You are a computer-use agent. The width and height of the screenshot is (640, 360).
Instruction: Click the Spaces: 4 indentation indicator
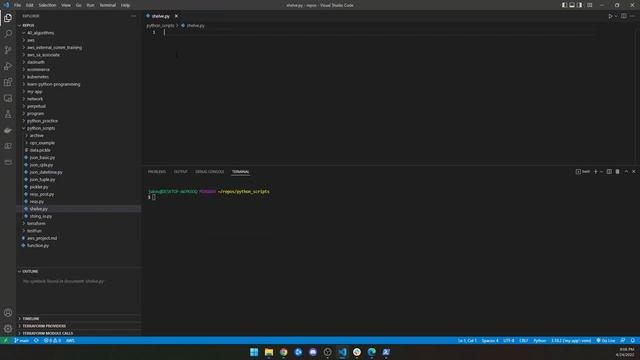click(x=489, y=340)
